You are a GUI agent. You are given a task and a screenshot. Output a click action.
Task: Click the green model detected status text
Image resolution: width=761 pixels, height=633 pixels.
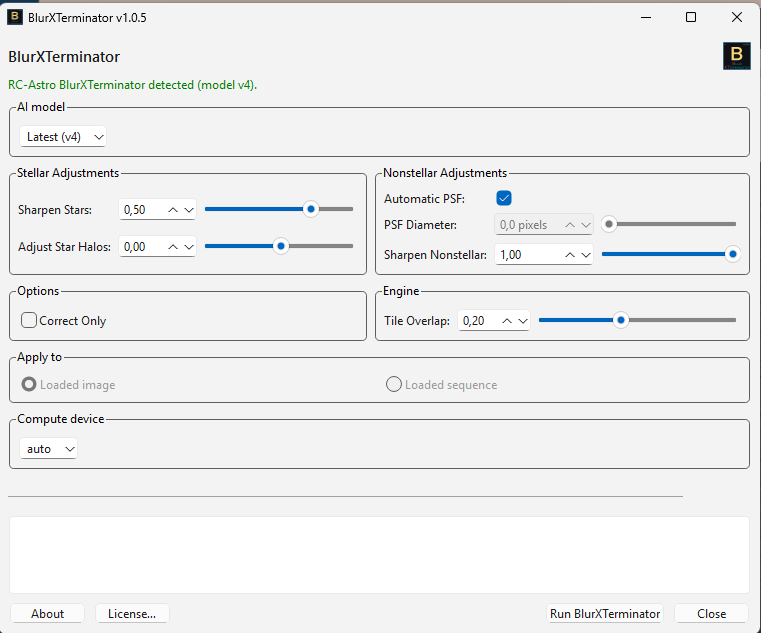click(x=132, y=85)
